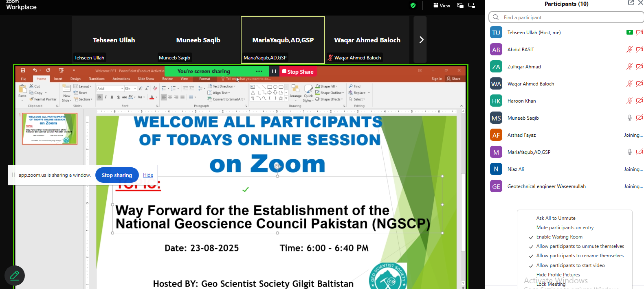Toggle Allow participants to unmute themselves
The image size is (644, 289).
click(x=580, y=246)
